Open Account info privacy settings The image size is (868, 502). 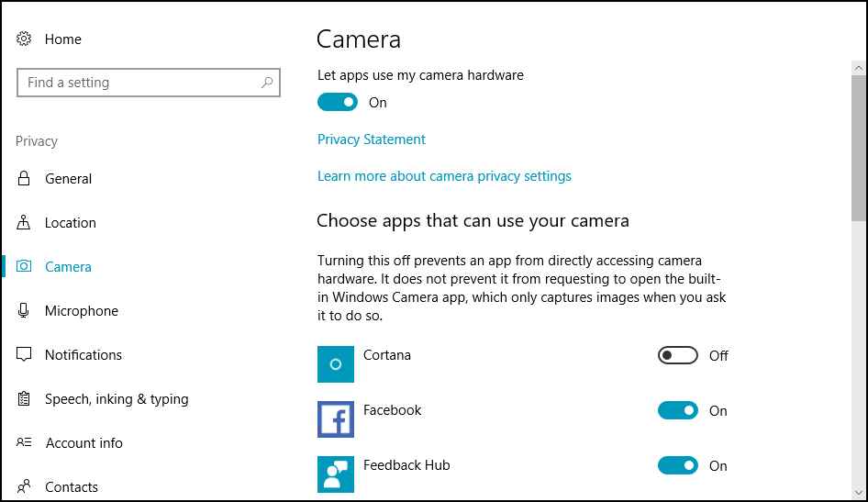point(83,443)
